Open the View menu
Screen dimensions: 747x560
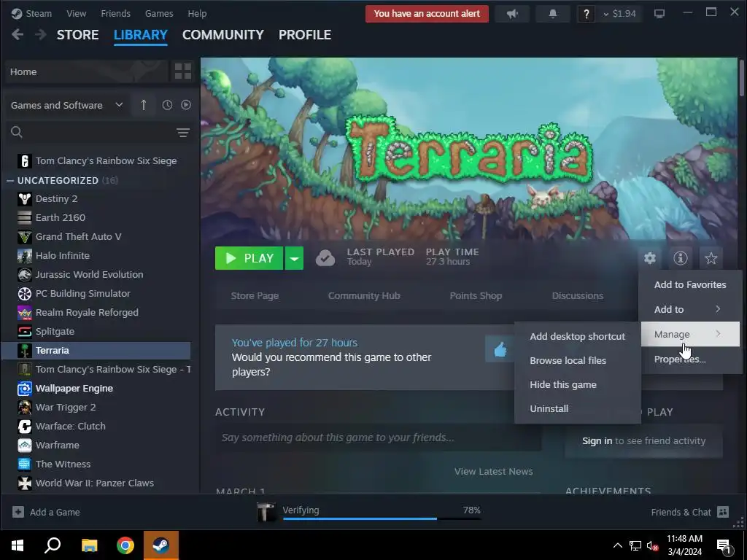coord(76,13)
